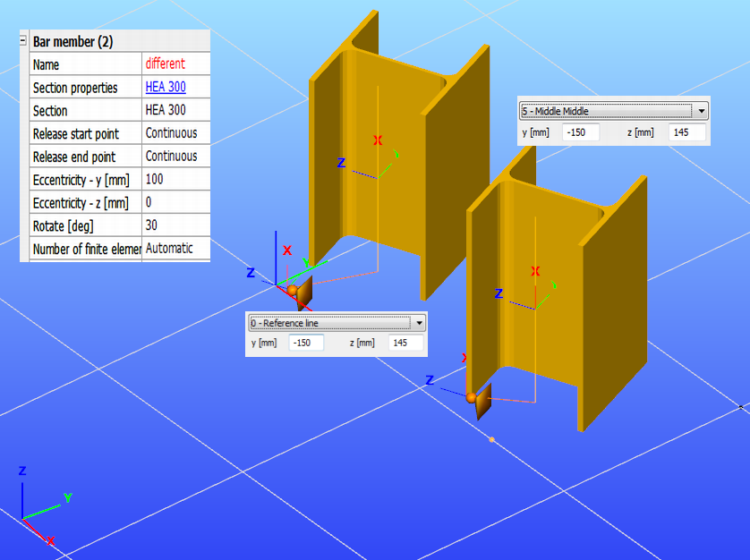Viewport: 750px width, 560px height.
Task: Select the upper yellow HEA 300 bar
Action: [399, 157]
